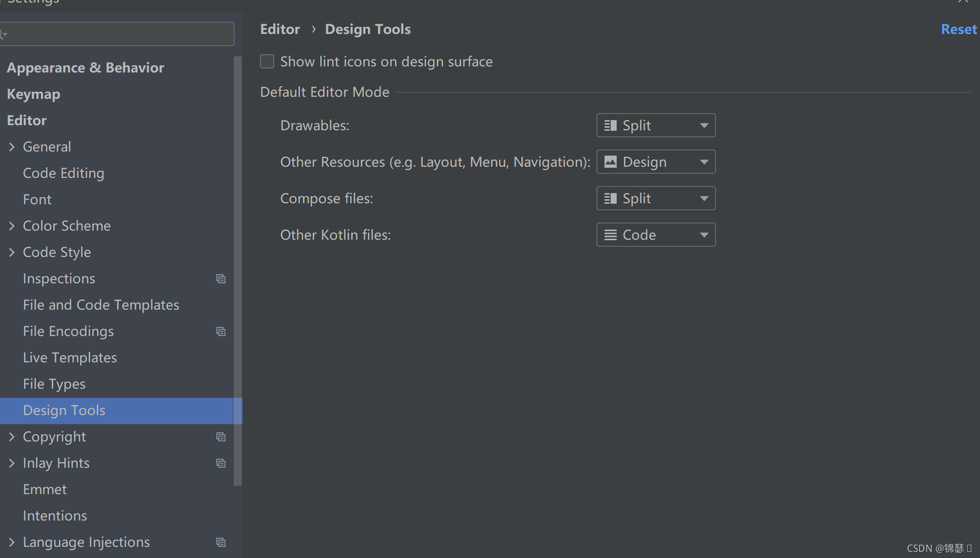
Task: Open the Keymap settings section
Action: pyautogui.click(x=33, y=94)
